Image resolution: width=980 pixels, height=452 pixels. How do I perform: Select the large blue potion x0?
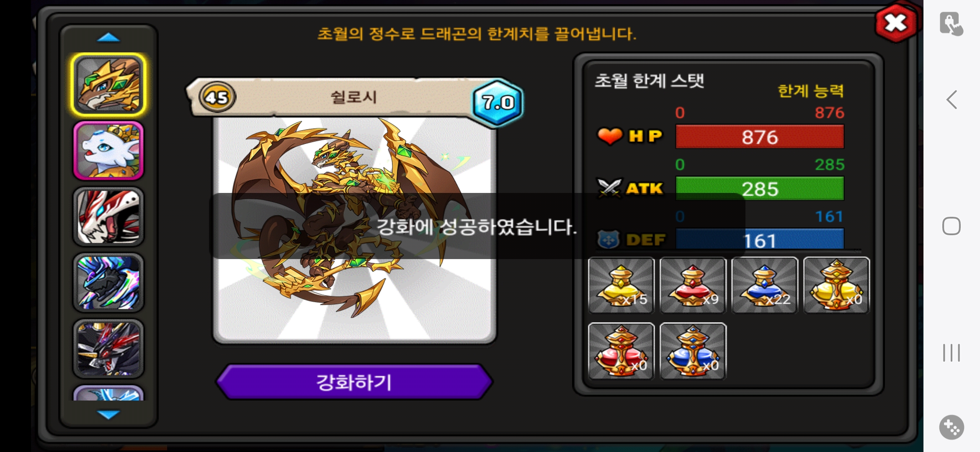(693, 351)
